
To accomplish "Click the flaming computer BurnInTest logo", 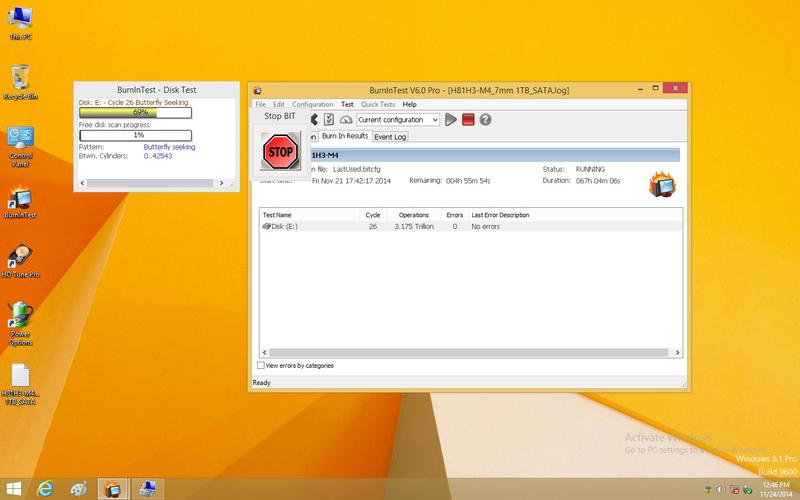I will (662, 184).
